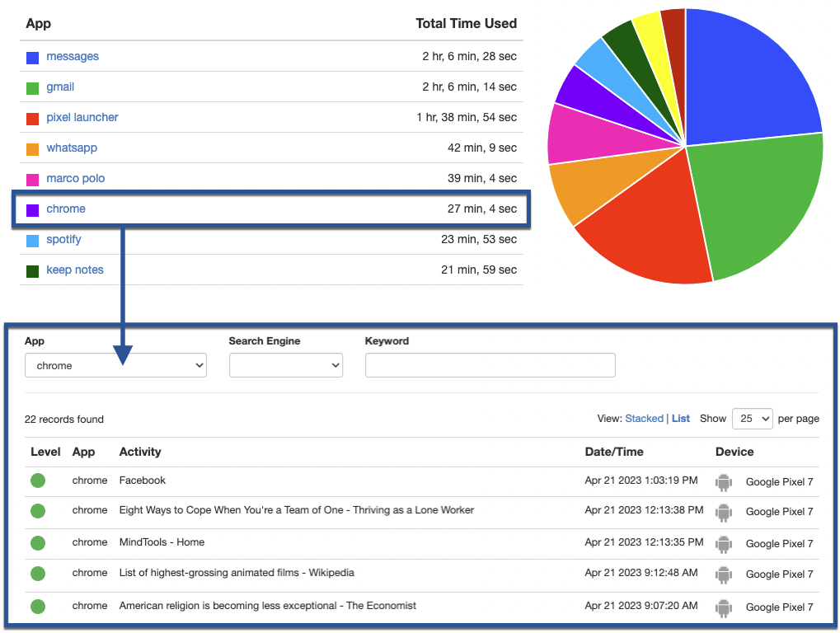Click the Android device icon beside the Facebook record
Screen dimensions: 840x633
[724, 482]
